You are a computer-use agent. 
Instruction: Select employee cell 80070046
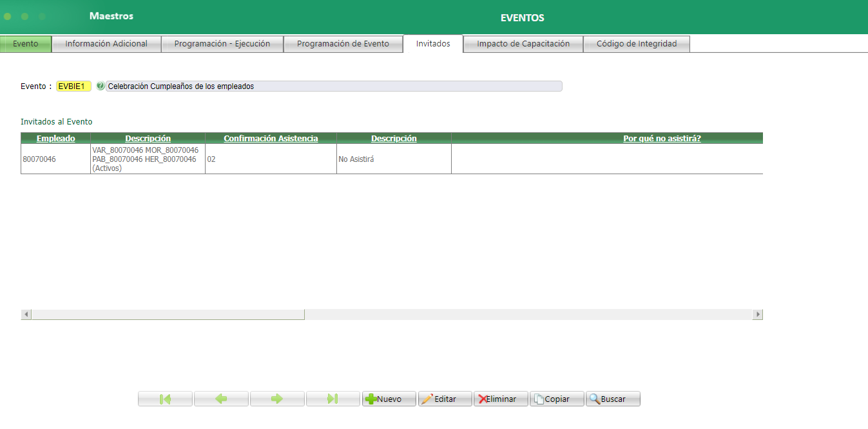pyautogui.click(x=55, y=159)
